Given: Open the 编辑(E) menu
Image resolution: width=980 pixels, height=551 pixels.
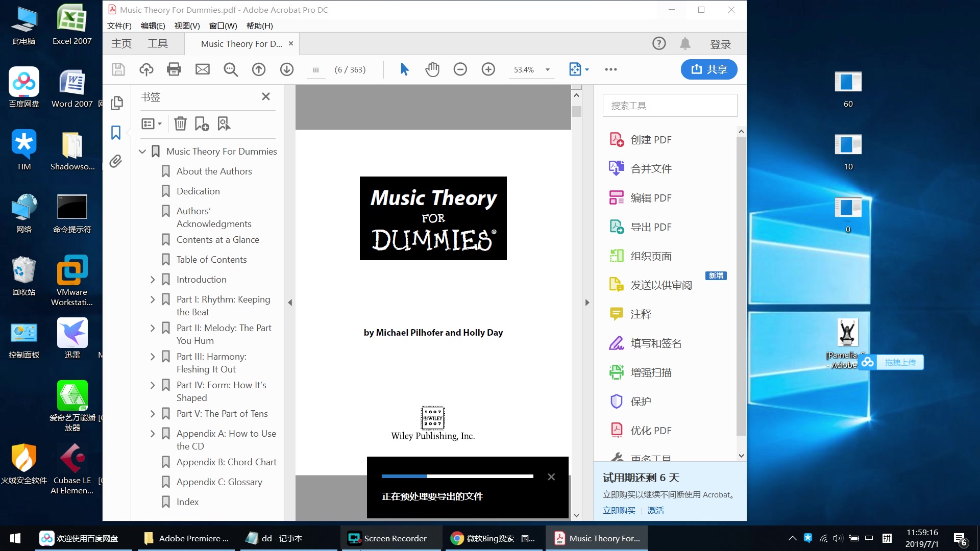Looking at the screenshot, I should click(x=153, y=26).
